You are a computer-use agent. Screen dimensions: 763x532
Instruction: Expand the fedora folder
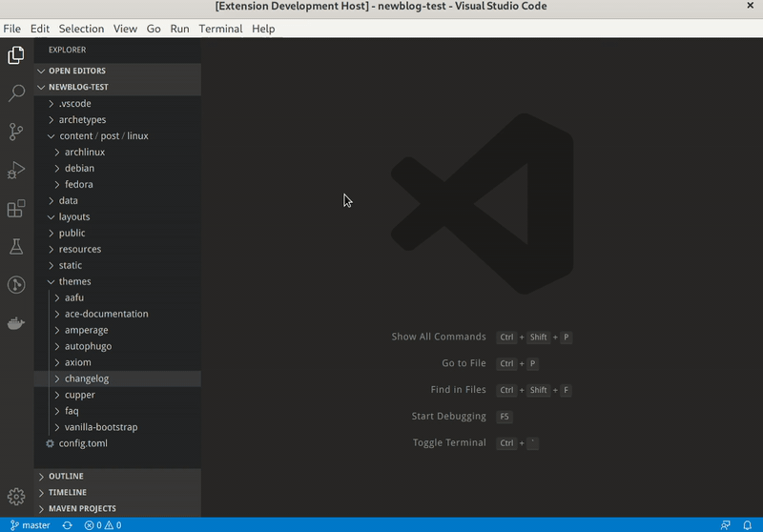[117, 184]
